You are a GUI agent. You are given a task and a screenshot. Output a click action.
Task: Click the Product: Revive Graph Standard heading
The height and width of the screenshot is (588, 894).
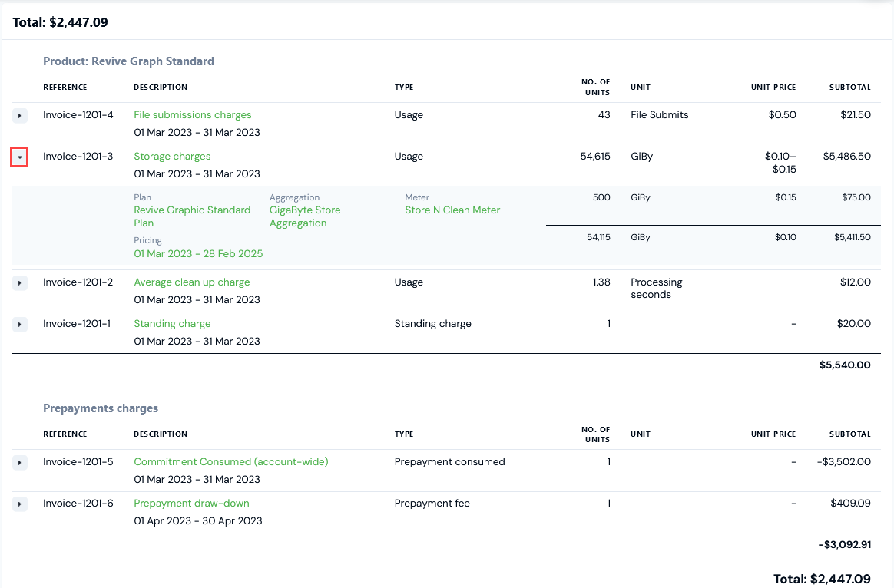(x=129, y=61)
